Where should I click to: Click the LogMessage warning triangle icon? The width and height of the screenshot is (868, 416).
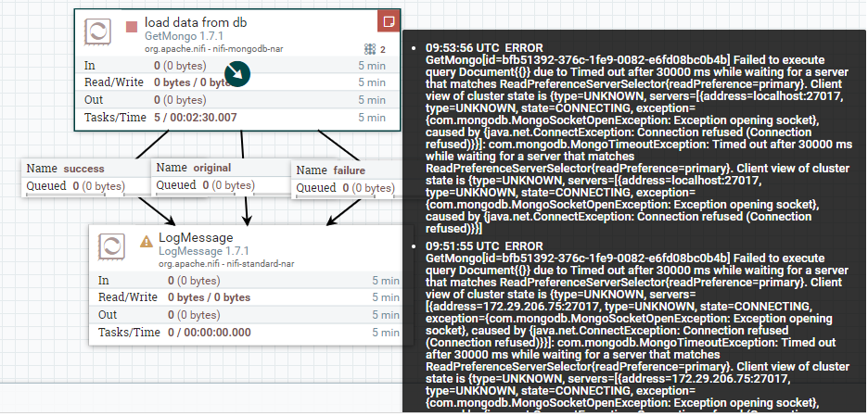147,241
